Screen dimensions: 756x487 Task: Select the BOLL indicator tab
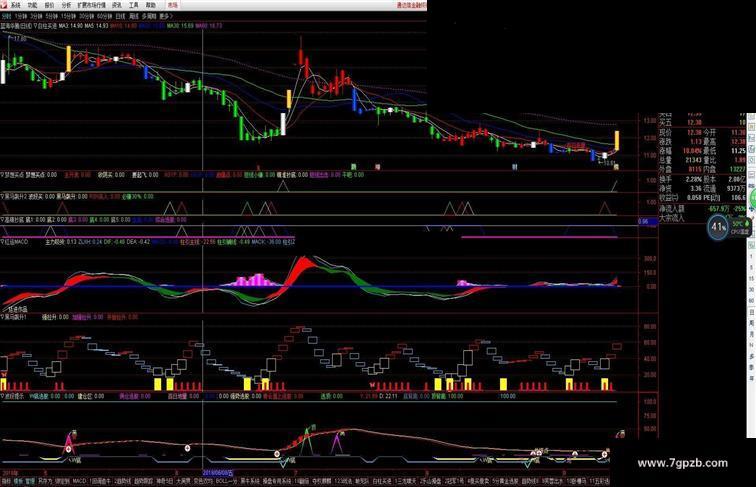[227, 481]
